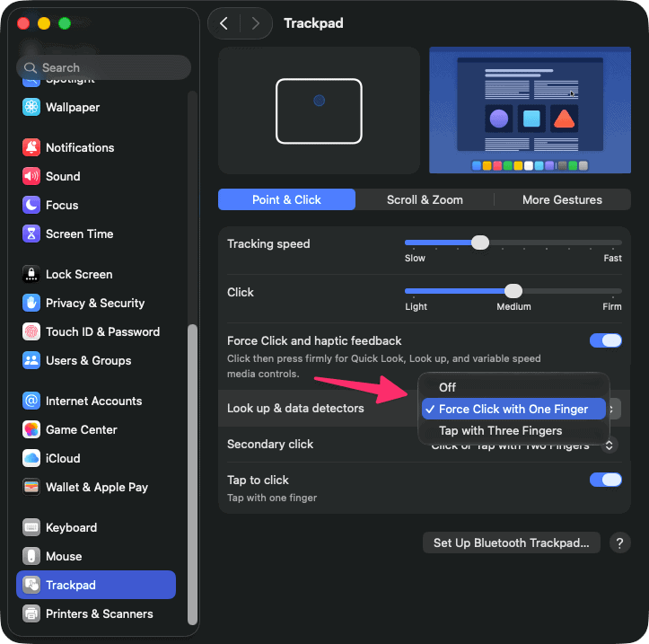The height and width of the screenshot is (644, 649).
Task: Choose Off in Look up menu
Action: click(513, 387)
